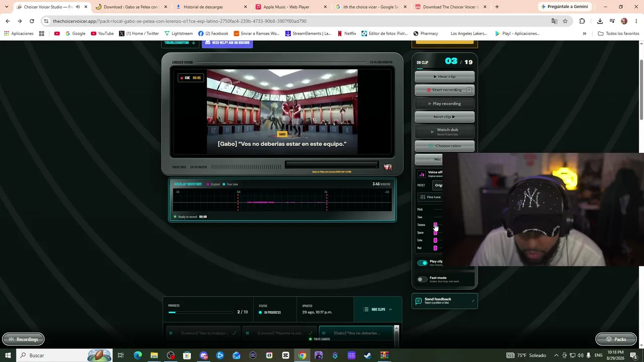Screen dimensions: 644x362
Task: Select the Lorenzo 'Pásame la pel...' clip card
Action: 279,333
